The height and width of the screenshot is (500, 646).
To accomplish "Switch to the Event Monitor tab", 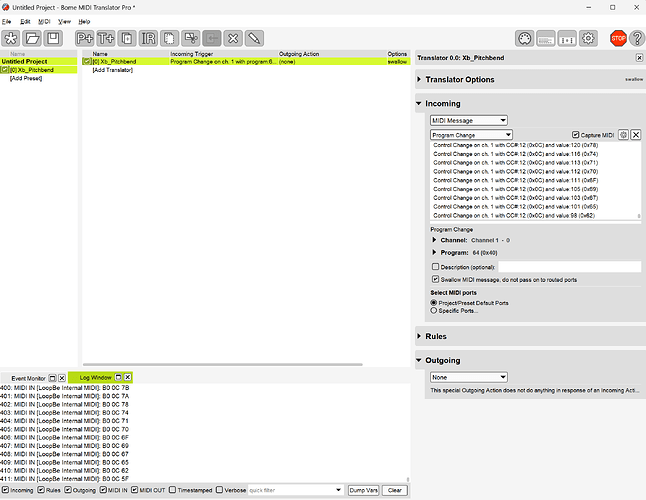I will point(28,378).
